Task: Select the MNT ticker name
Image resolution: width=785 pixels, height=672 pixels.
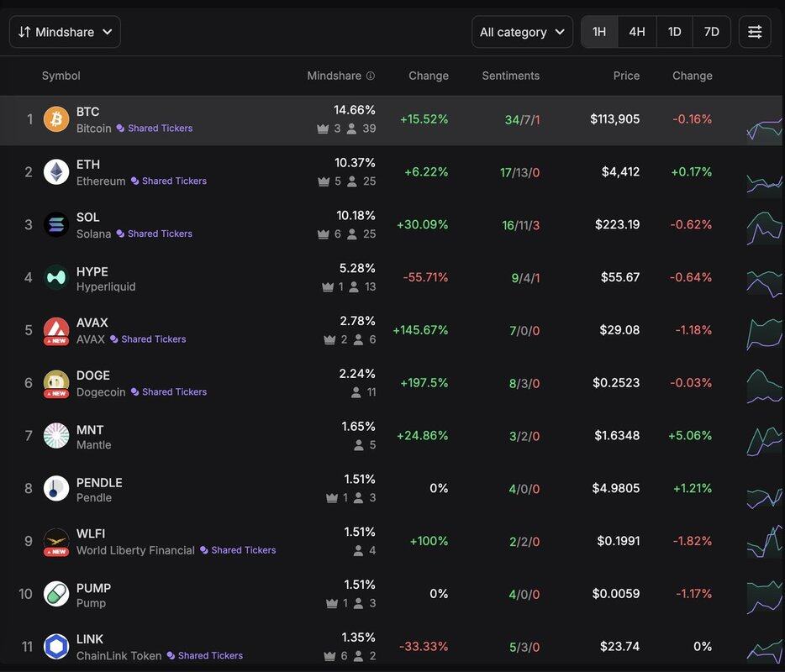Action: pos(90,430)
